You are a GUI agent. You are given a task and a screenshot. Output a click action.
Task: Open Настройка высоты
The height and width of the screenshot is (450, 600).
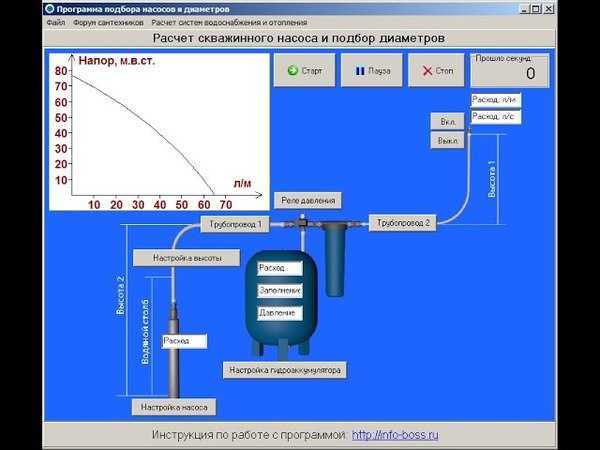tap(187, 258)
